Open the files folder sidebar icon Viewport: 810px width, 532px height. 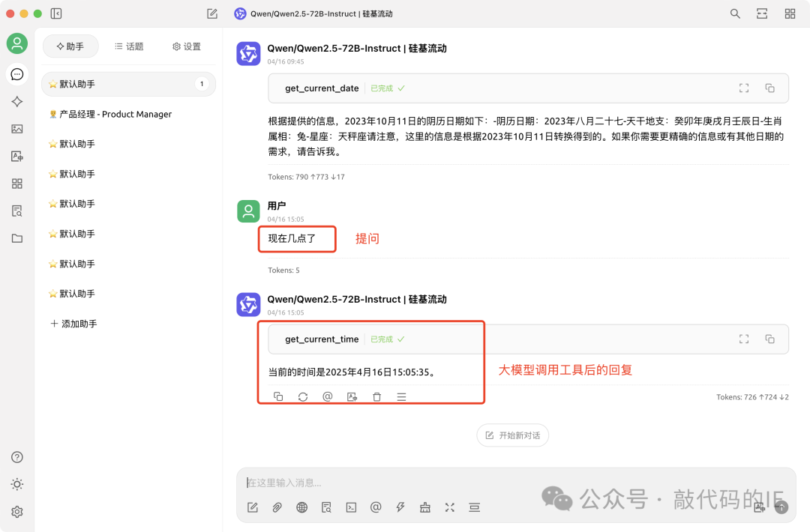(x=17, y=238)
